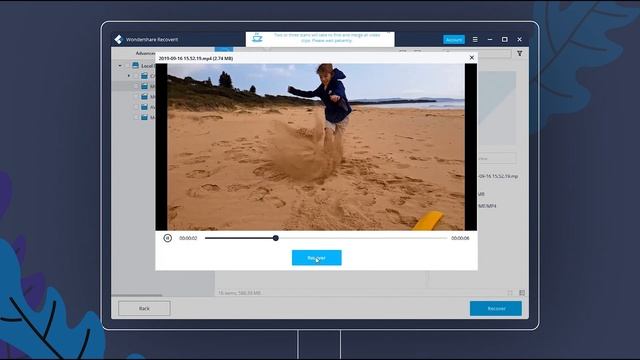640x360 pixels.
Task: Click the Recover button at bottom right of main window
Action: [496, 309]
